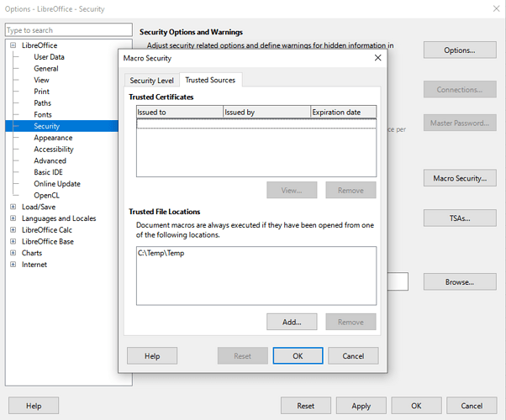The height and width of the screenshot is (420, 506).
Task: Open the Online Update tree item
Action: (57, 184)
